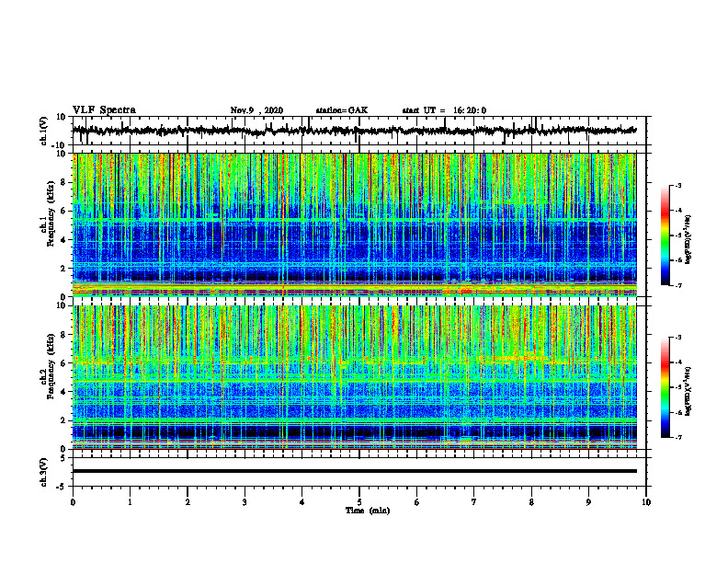The image size is (728, 563).
Task: Click the time axis tick label "9"
Action: coord(588,502)
